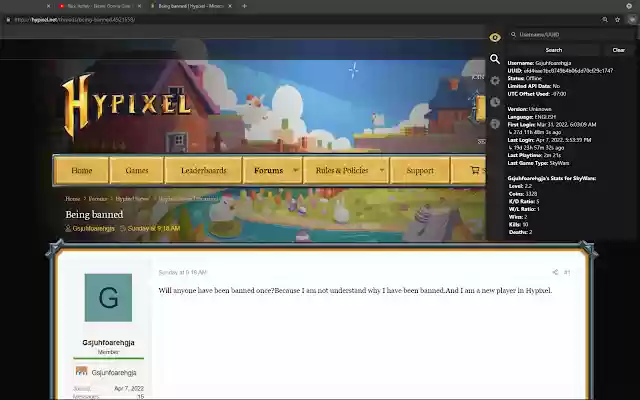Click the 'Apr 7, 2022' joined date
Viewport: 640px width, 400px height.
pyautogui.click(x=129, y=389)
